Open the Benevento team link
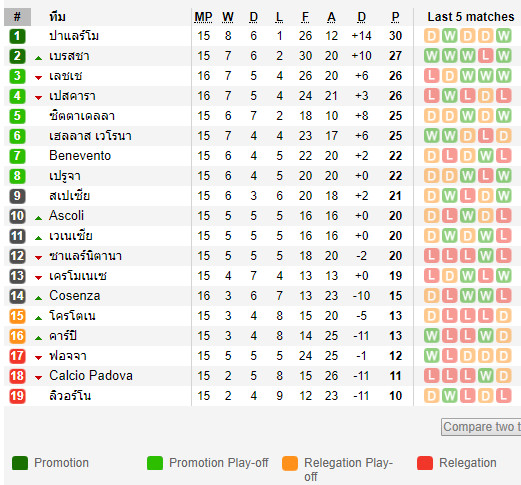 pyautogui.click(x=80, y=156)
